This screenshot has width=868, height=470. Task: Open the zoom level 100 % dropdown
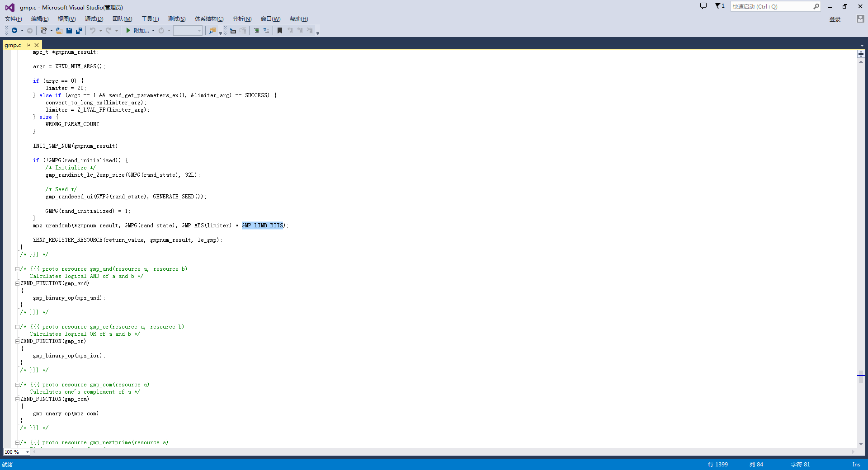[x=28, y=452]
